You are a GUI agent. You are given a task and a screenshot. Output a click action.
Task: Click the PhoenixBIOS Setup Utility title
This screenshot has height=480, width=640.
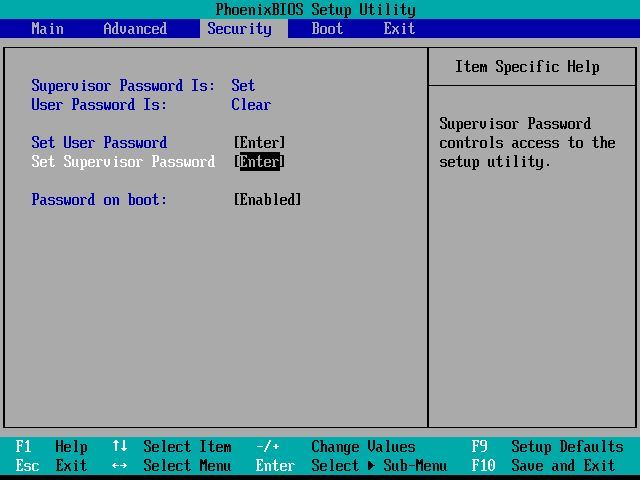point(316,9)
